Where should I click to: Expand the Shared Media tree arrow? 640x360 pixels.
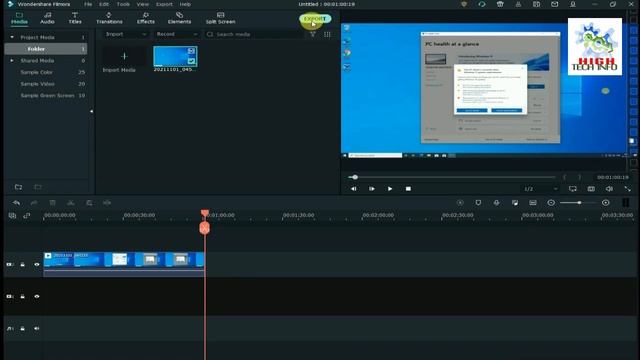[x=12, y=60]
